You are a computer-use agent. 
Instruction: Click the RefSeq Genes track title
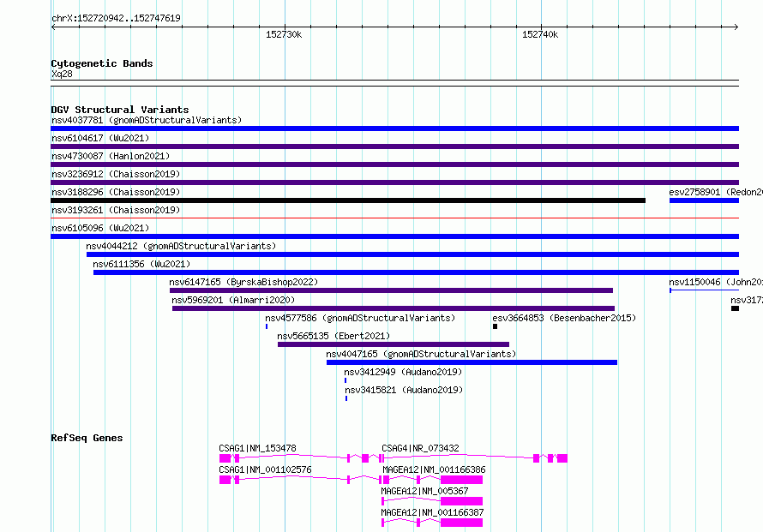87,438
